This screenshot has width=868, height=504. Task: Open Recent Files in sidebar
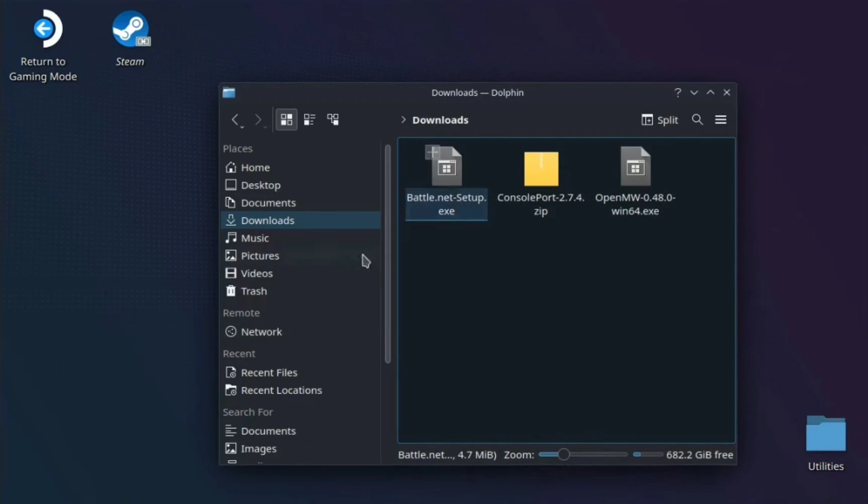click(300, 373)
